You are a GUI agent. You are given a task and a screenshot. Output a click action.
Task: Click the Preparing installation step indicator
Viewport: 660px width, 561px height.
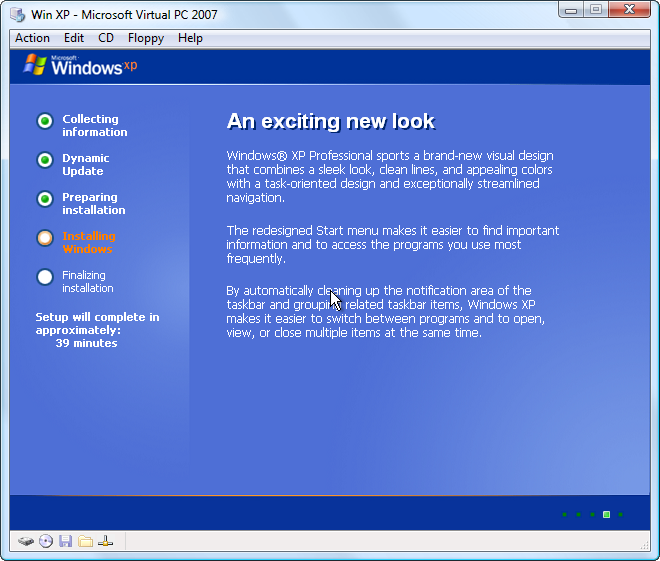(45, 199)
